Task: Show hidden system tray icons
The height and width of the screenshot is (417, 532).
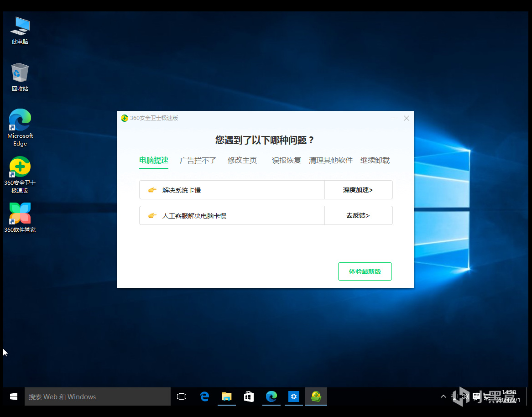Action: (443, 396)
